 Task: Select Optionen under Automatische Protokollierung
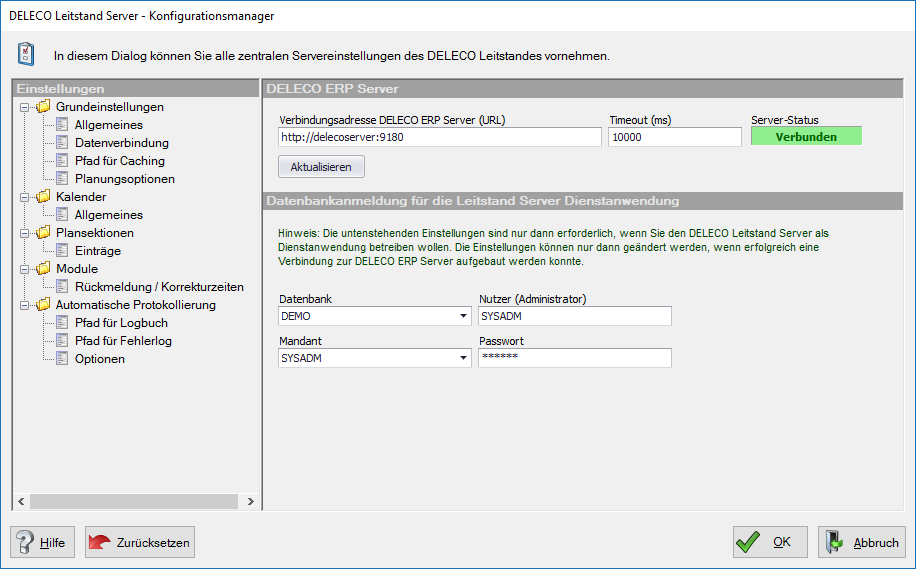click(x=99, y=359)
